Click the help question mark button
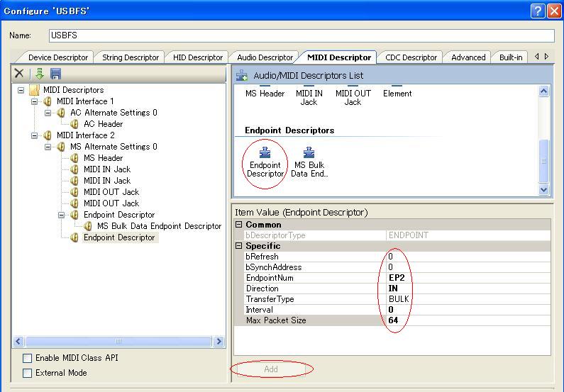Viewport: 564px width, 392px height. [x=537, y=11]
